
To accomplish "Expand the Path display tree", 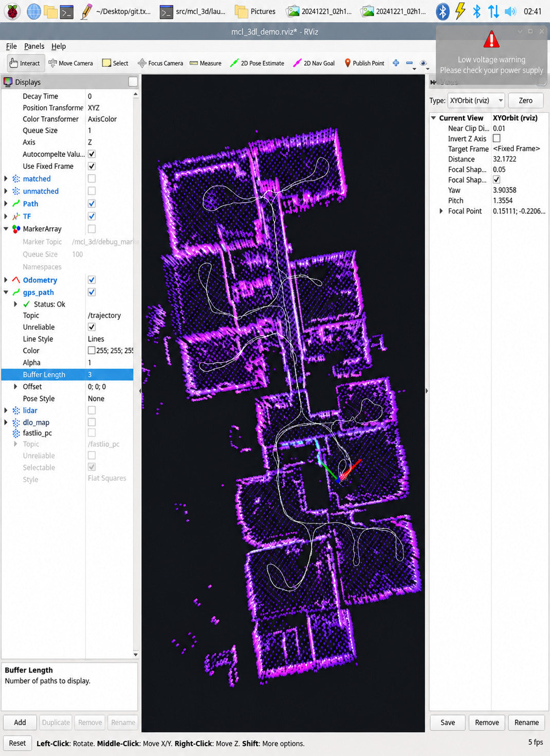I will point(6,204).
